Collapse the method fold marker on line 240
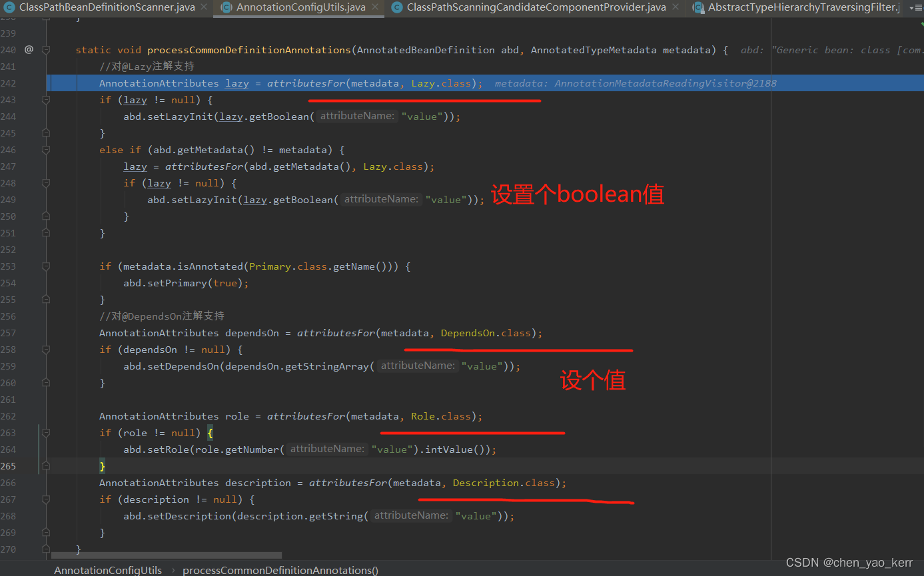The height and width of the screenshot is (576, 924). coord(46,50)
